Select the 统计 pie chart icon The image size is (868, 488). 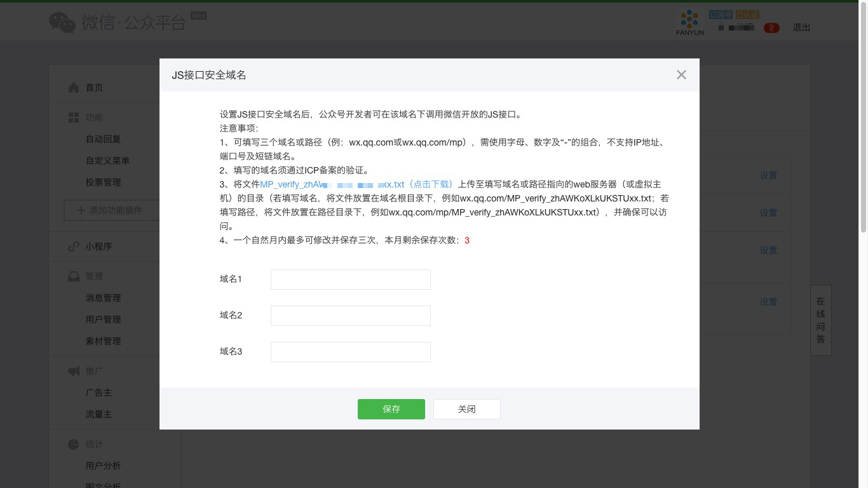point(73,444)
